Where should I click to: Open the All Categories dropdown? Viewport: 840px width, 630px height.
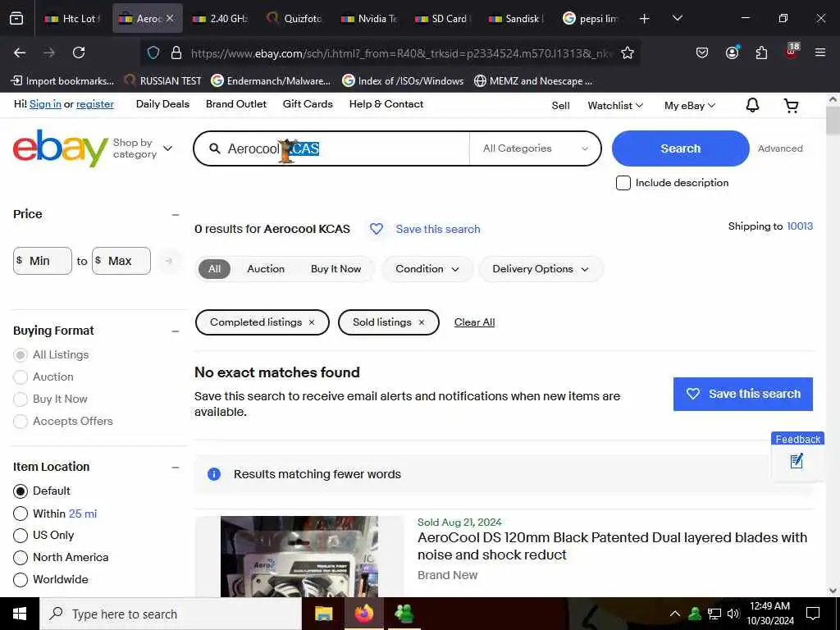(x=535, y=148)
